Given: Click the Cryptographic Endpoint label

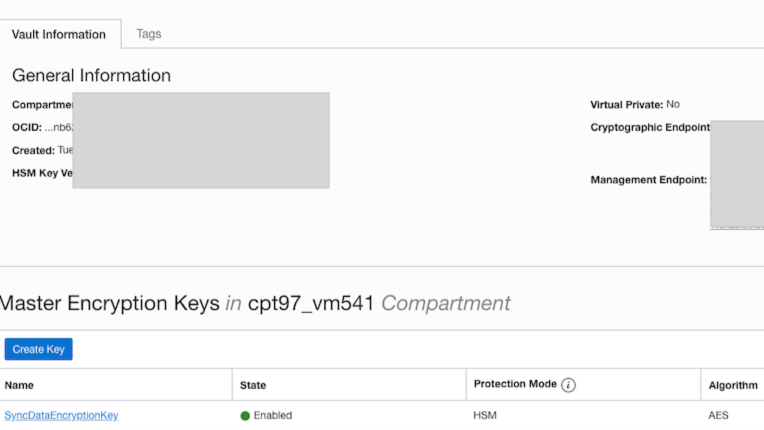Looking at the screenshot, I should pos(650,128).
